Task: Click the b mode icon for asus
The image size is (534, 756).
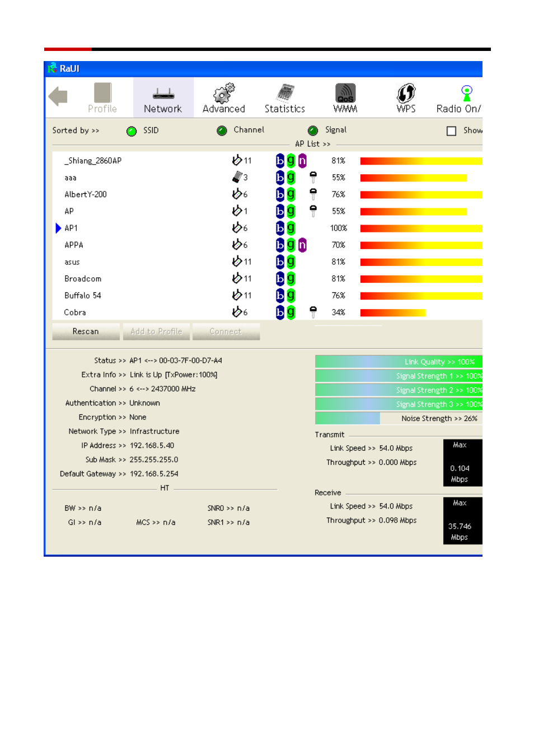Action: pos(280,262)
